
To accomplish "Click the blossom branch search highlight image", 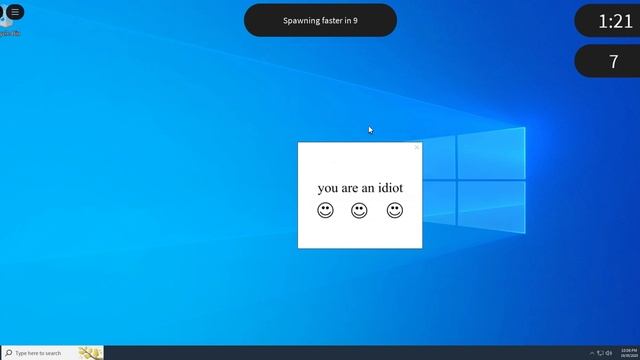I will coord(90,353).
